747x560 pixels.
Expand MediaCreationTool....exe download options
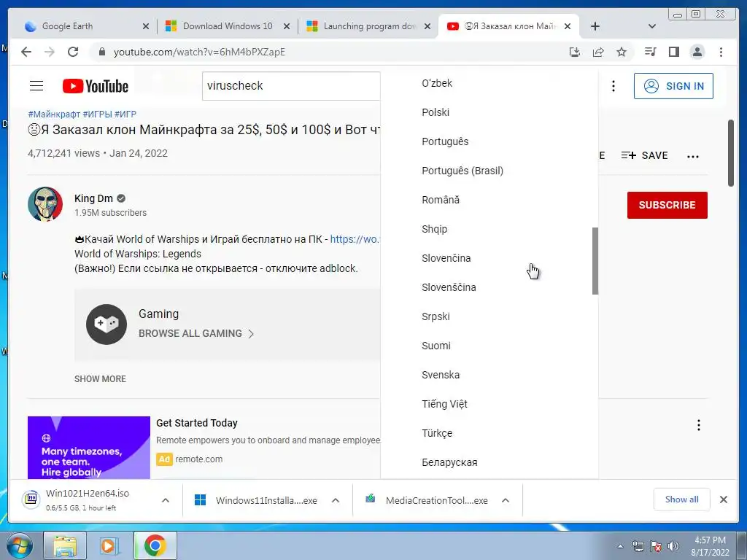(x=506, y=500)
